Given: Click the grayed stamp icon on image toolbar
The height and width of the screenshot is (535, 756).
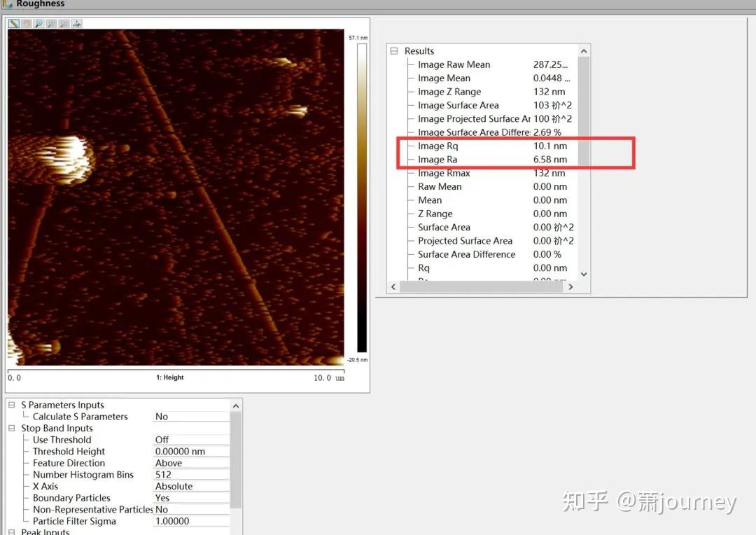Looking at the screenshot, I should tap(25, 23).
